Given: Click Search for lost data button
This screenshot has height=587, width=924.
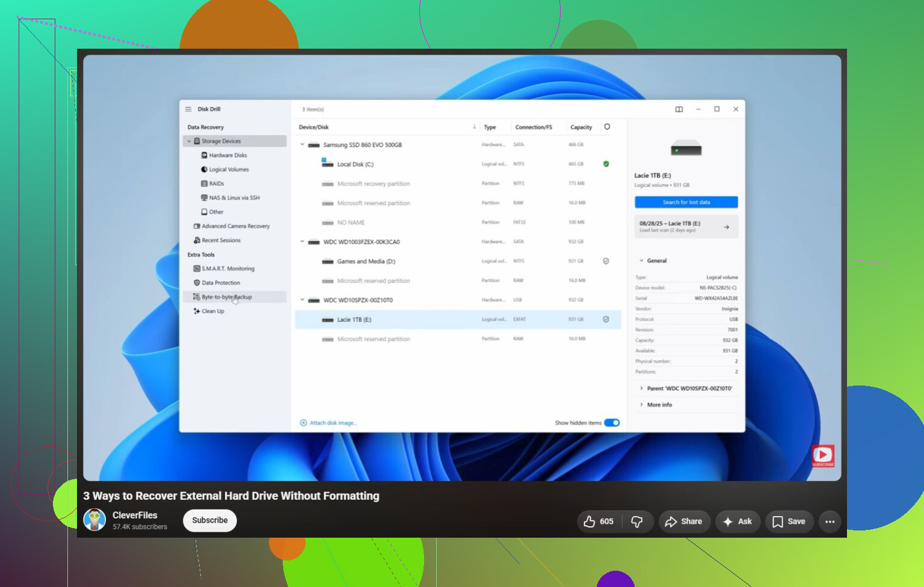Looking at the screenshot, I should pos(686,202).
